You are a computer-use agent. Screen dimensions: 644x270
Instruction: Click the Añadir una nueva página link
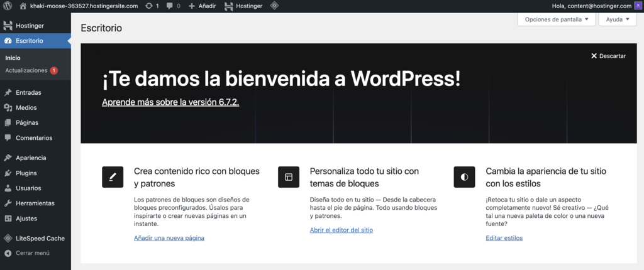[169, 238]
